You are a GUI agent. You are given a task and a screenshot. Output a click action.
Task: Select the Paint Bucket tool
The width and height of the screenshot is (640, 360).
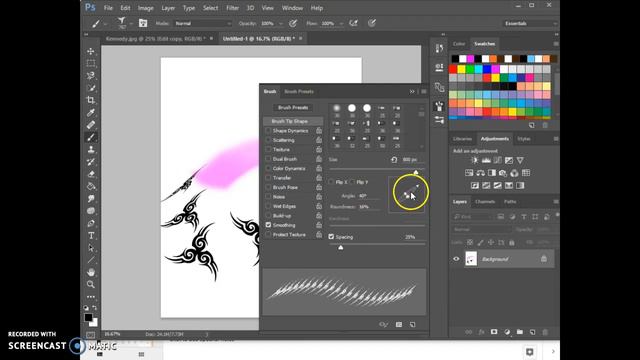click(91, 186)
